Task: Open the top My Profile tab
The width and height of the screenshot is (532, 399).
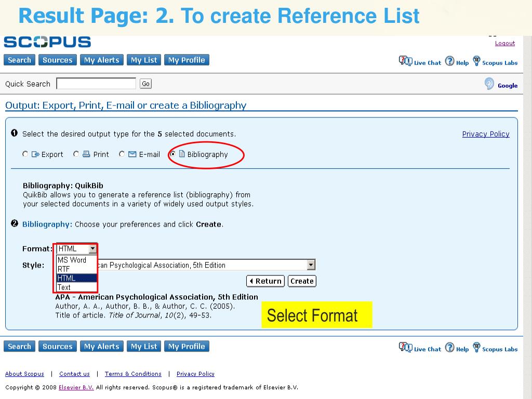Action: [x=187, y=60]
